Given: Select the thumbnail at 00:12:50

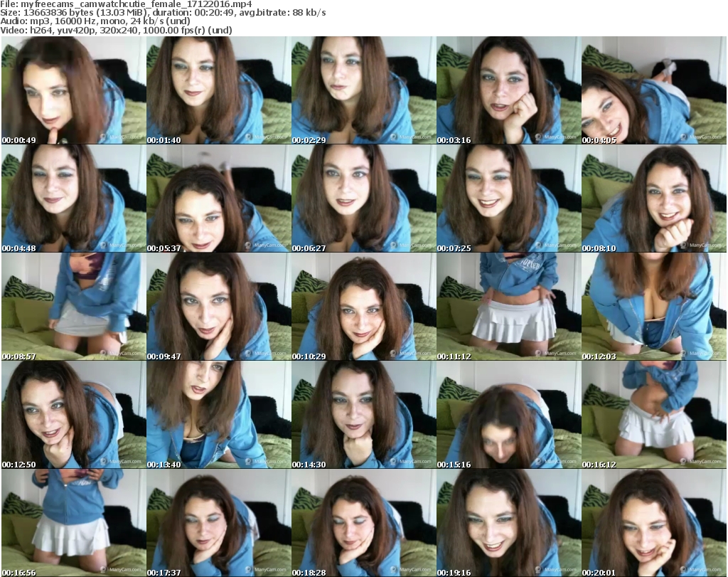Looking at the screenshot, I should pyautogui.click(x=73, y=415).
